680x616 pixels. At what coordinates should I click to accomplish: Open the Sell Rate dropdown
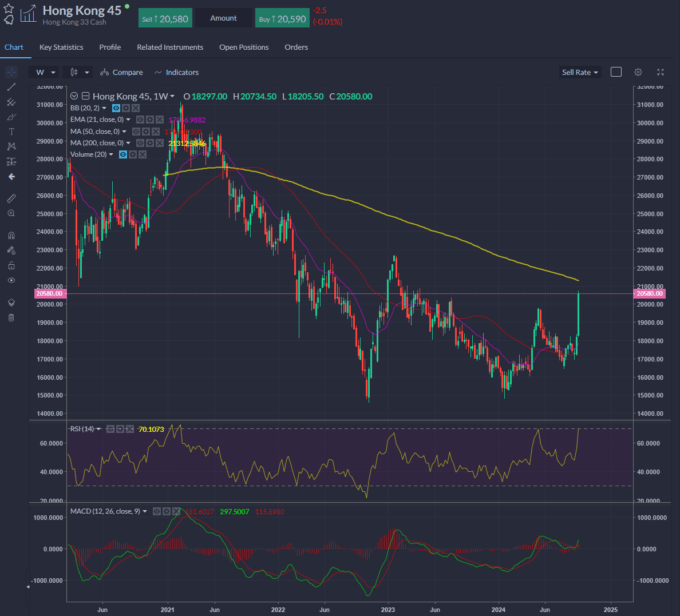(x=579, y=73)
